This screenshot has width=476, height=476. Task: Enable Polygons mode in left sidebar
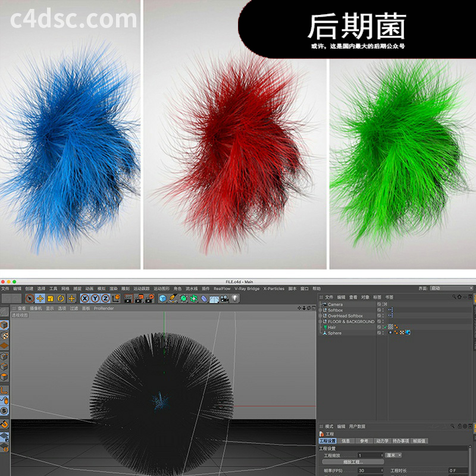tap(4, 377)
